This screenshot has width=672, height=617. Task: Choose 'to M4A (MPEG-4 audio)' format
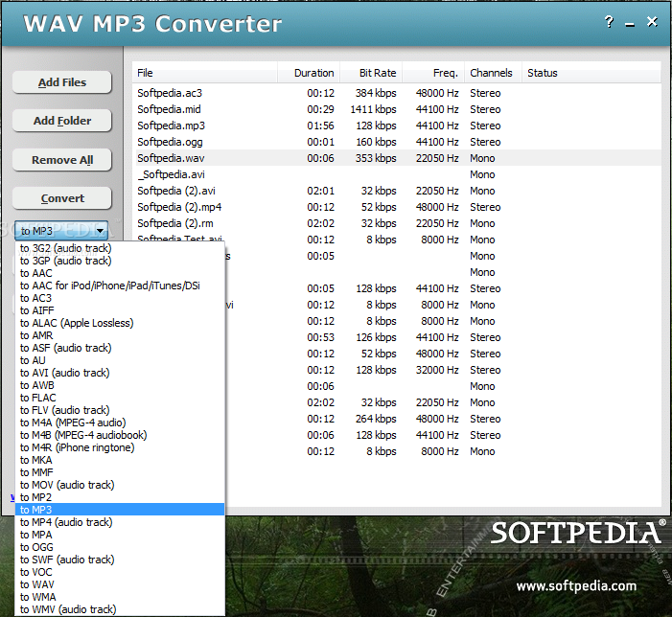click(120, 423)
